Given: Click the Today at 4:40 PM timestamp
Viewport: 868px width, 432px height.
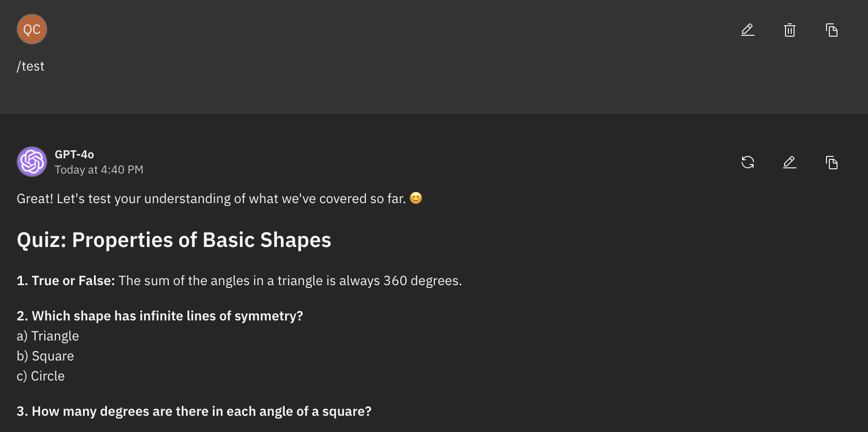Looking at the screenshot, I should click(x=99, y=170).
